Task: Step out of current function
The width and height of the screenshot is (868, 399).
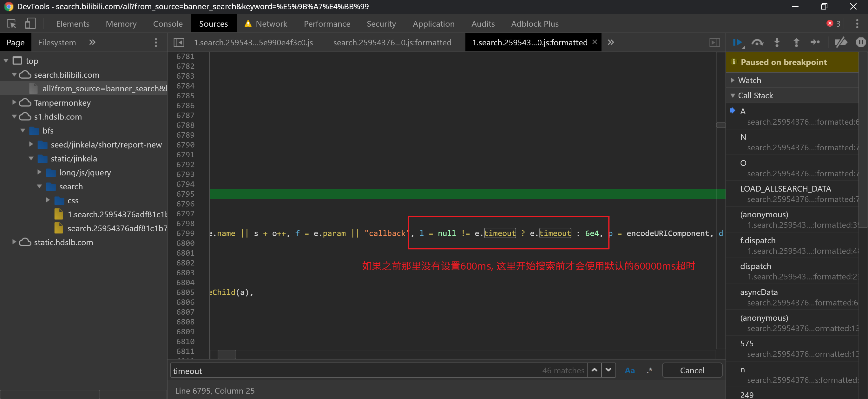Action: [x=796, y=42]
